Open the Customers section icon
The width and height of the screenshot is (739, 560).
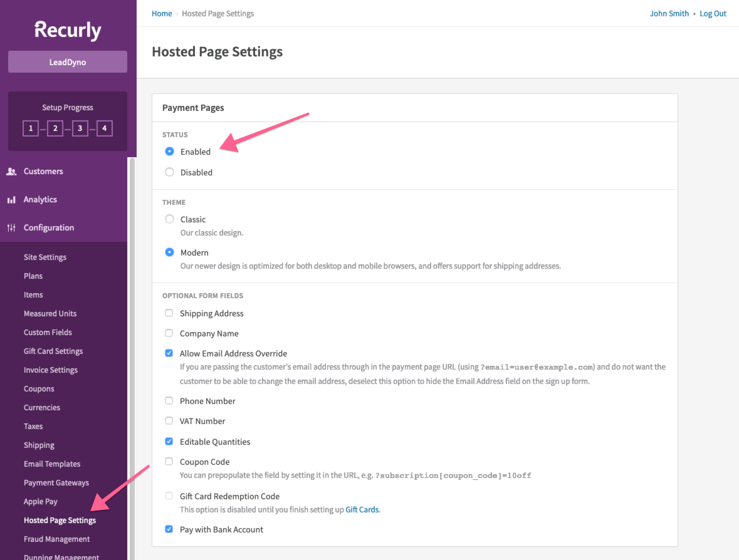(x=11, y=171)
